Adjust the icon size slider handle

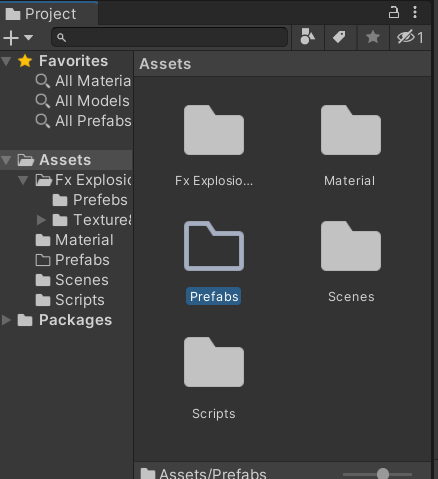click(x=383, y=474)
